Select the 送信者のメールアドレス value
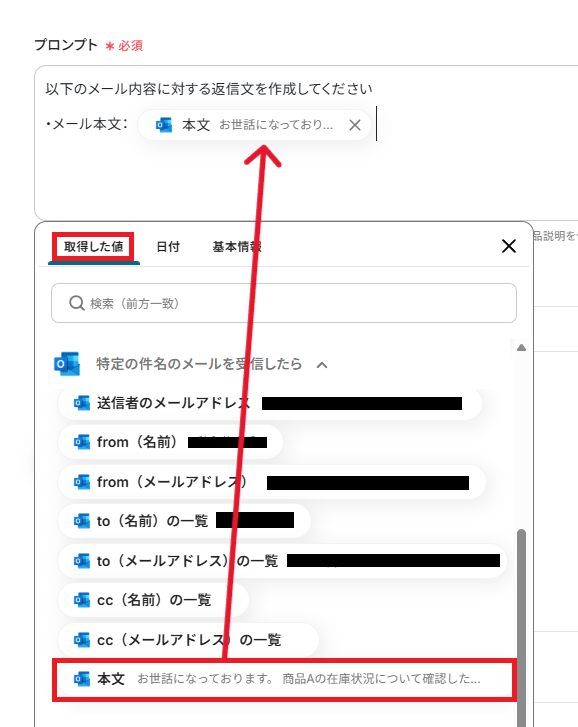This screenshot has height=727, width=578. tap(269, 403)
